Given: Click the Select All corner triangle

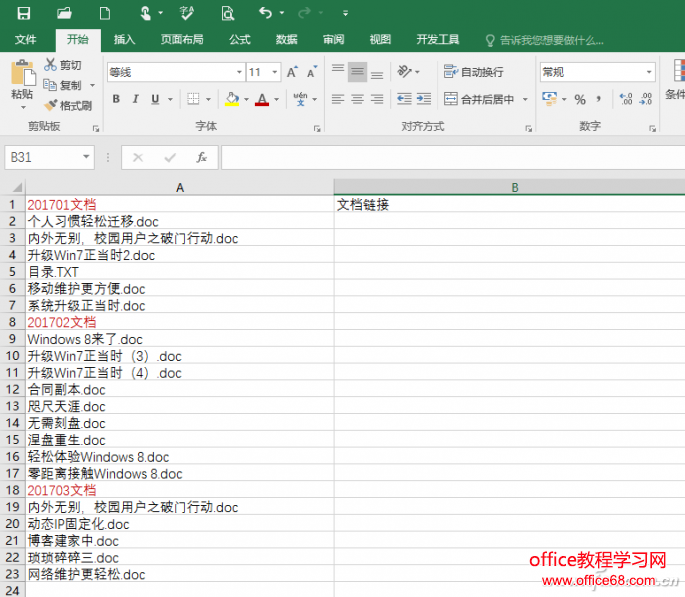Looking at the screenshot, I should point(17,188).
